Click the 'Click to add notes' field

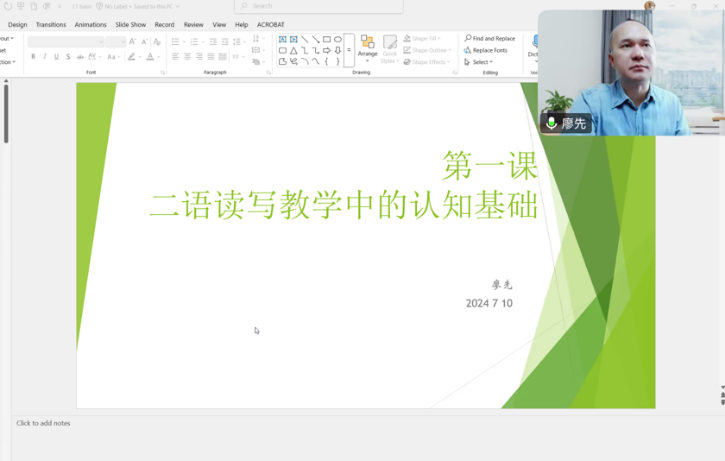[44, 423]
